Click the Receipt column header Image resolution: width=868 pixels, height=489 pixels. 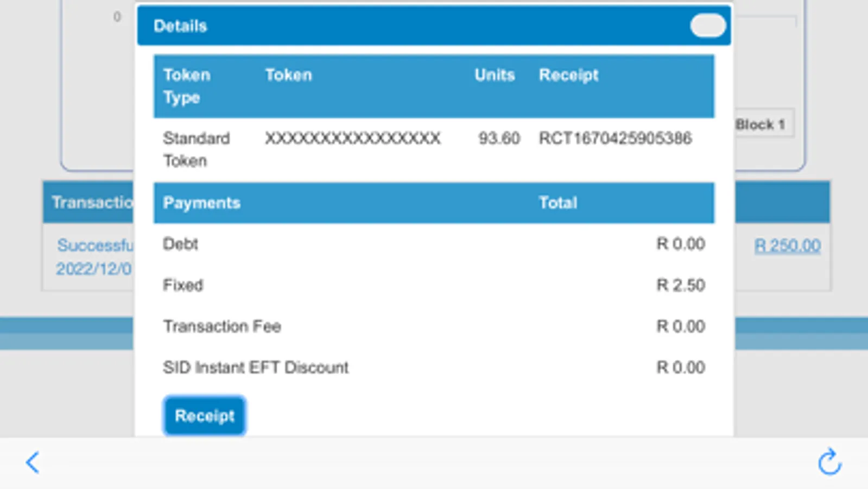(568, 75)
